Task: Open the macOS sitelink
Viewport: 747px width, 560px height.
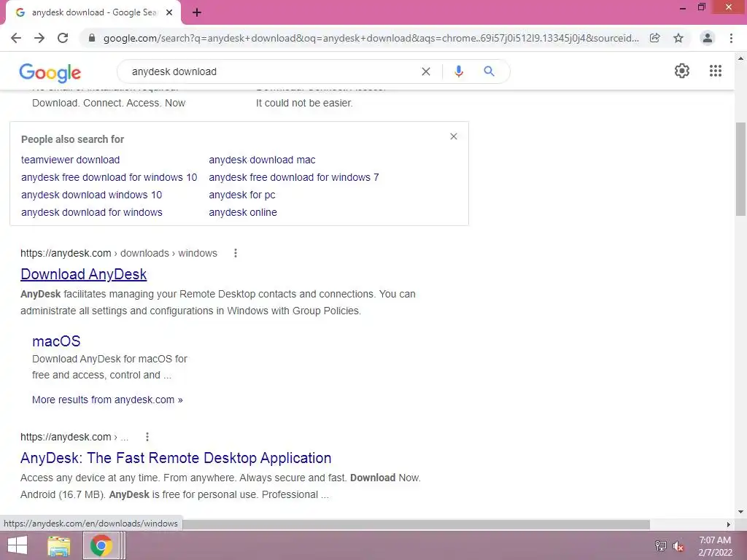Action: pyautogui.click(x=56, y=341)
